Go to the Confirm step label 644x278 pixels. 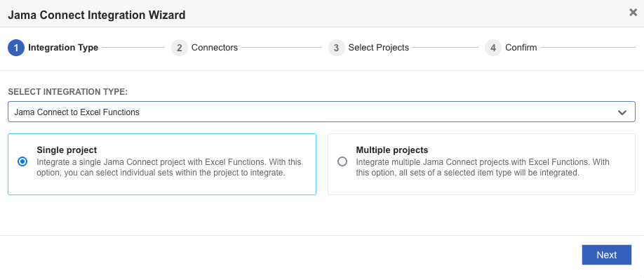tap(521, 48)
